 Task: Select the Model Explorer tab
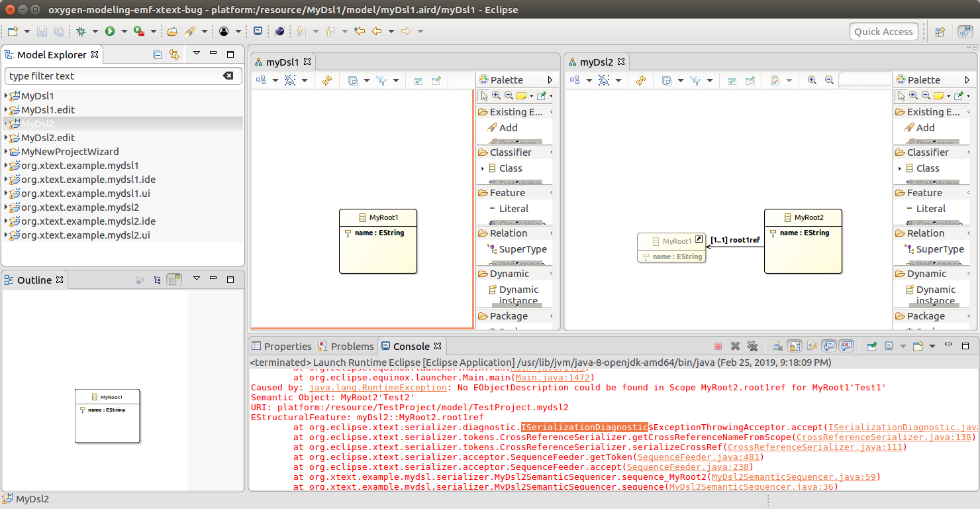point(52,54)
